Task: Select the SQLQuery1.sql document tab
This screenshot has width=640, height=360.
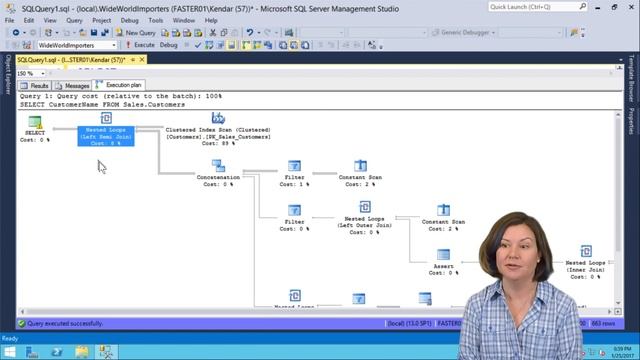Action: 71,60
